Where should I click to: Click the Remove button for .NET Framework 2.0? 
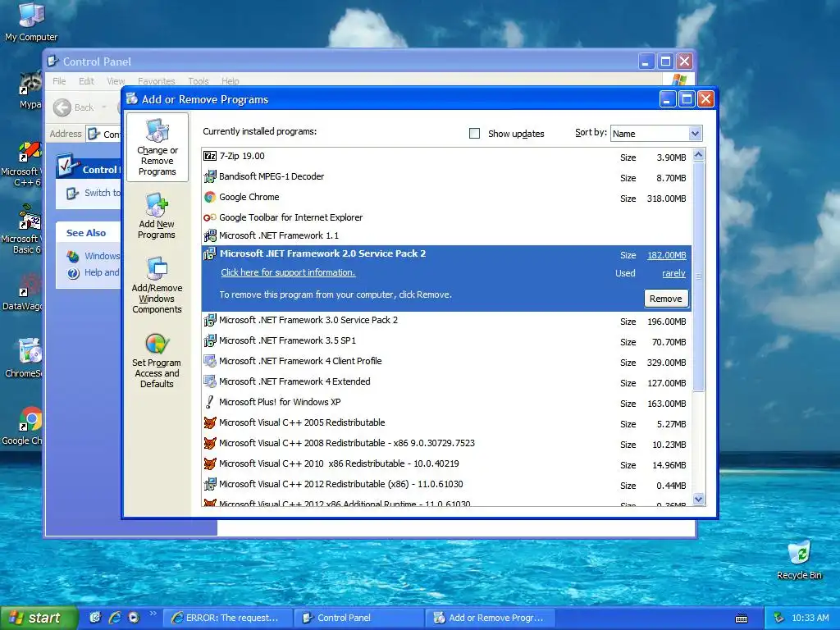(x=666, y=299)
